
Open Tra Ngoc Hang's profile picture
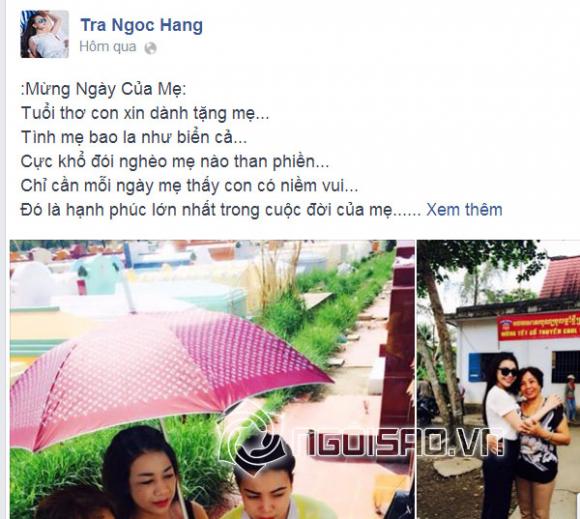(44, 34)
